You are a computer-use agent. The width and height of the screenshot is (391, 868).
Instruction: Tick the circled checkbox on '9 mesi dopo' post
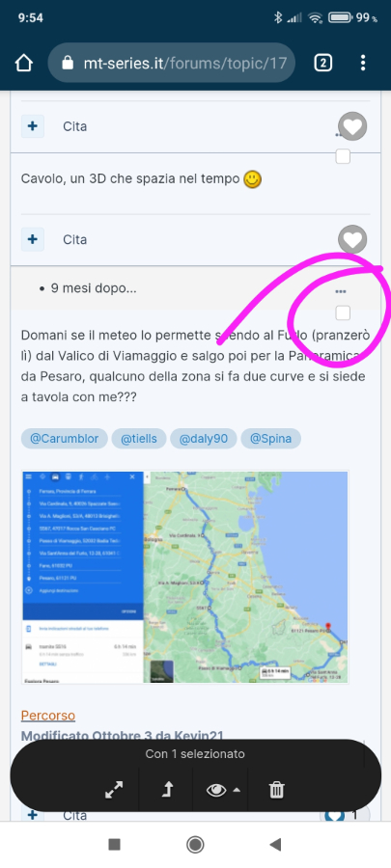tap(343, 313)
